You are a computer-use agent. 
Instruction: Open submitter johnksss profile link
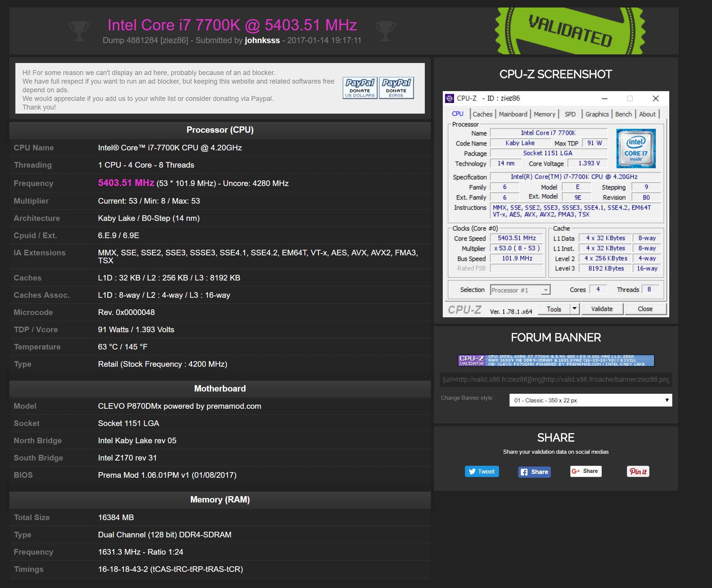coord(262,40)
